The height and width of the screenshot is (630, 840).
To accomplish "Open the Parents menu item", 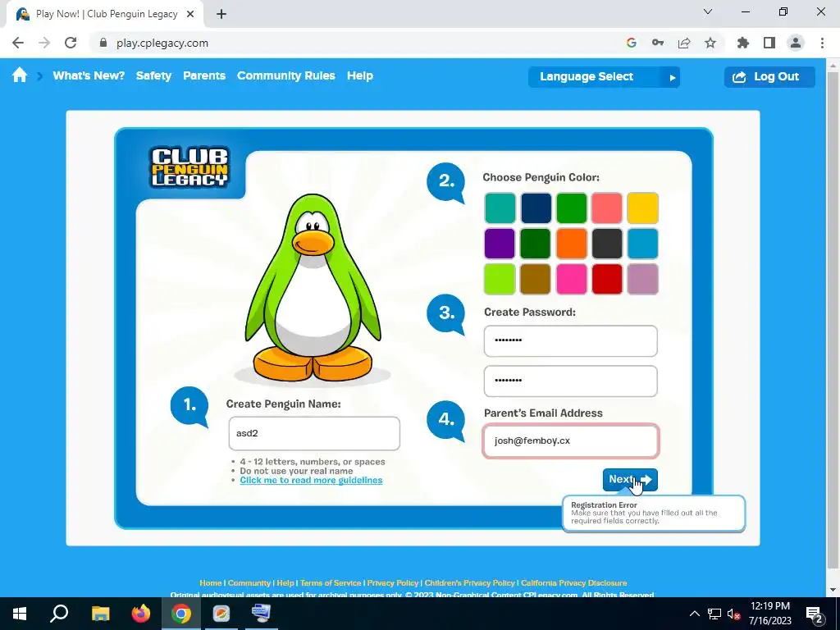I will 204,75.
